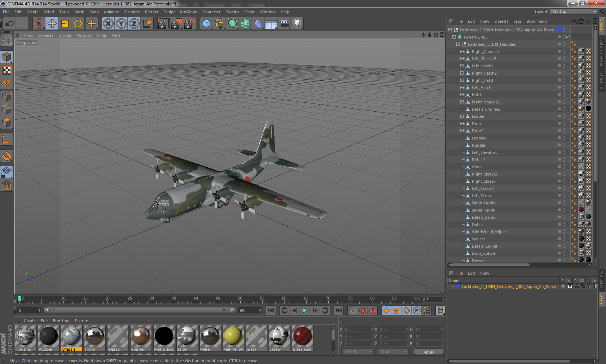The width and height of the screenshot is (606, 364).
Task: Switch to Texture mode
Action: [6, 70]
